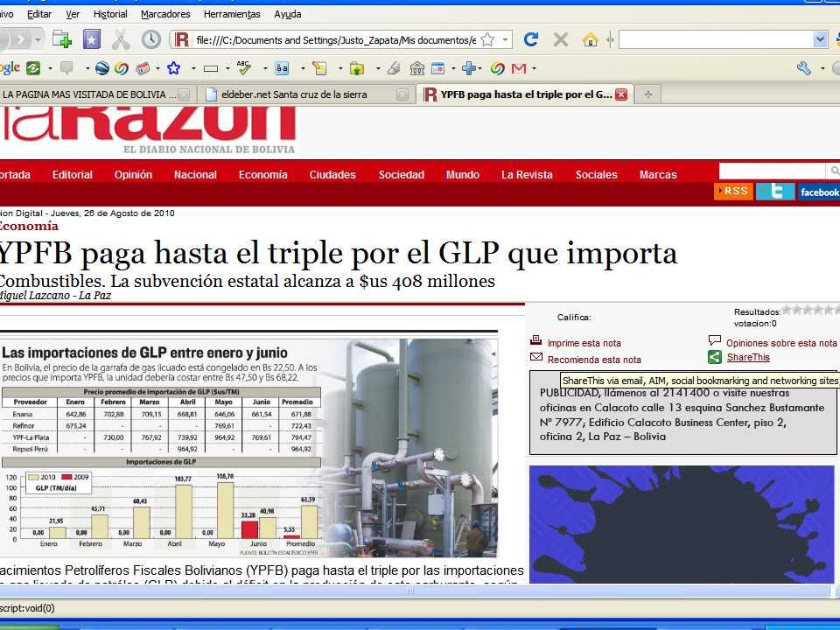This screenshot has height=630, width=840.
Task: Open the Ayuda menu
Action: pos(288,14)
